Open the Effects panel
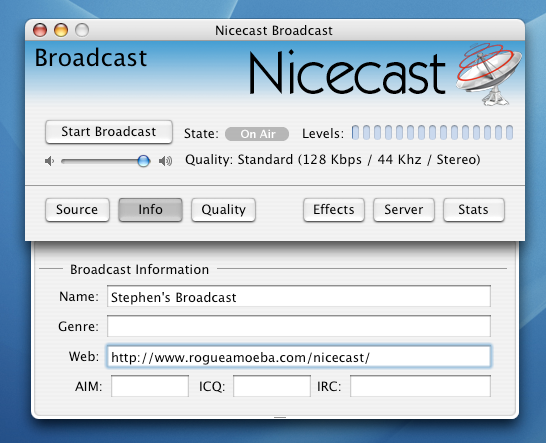The height and width of the screenshot is (443, 546). 334,210
